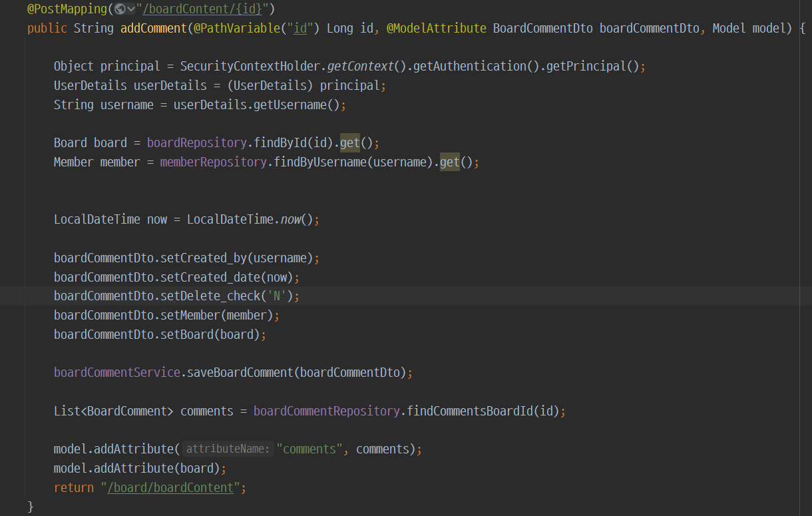Click the memberRepository field reference

(213, 162)
